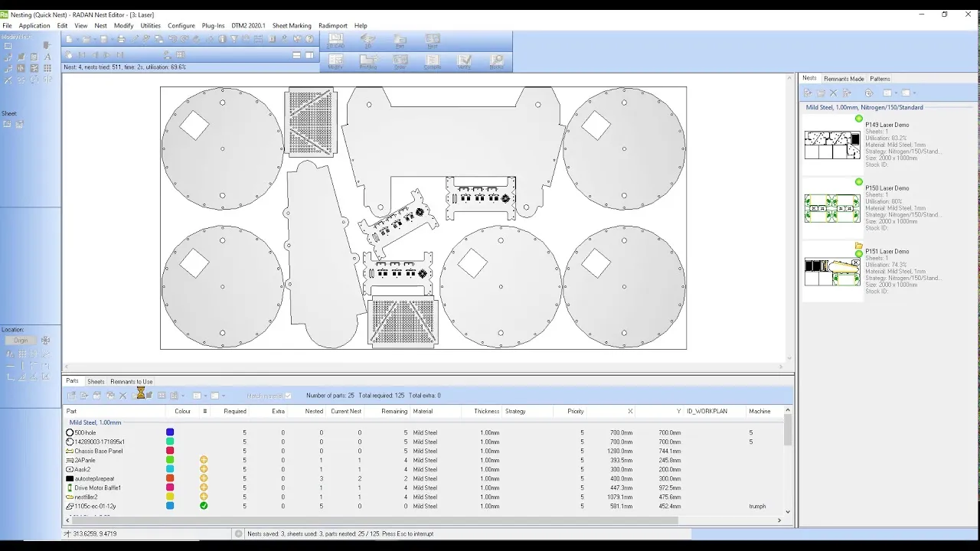980x551 pixels.
Task: Click the yellow plus marker on the 2APanle row
Action: [x=204, y=460]
